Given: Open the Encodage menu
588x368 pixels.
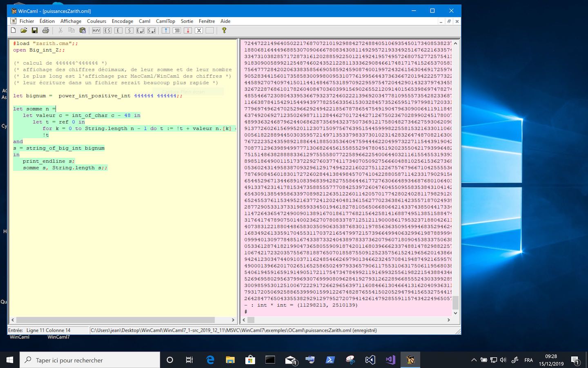Looking at the screenshot, I should (122, 21).
